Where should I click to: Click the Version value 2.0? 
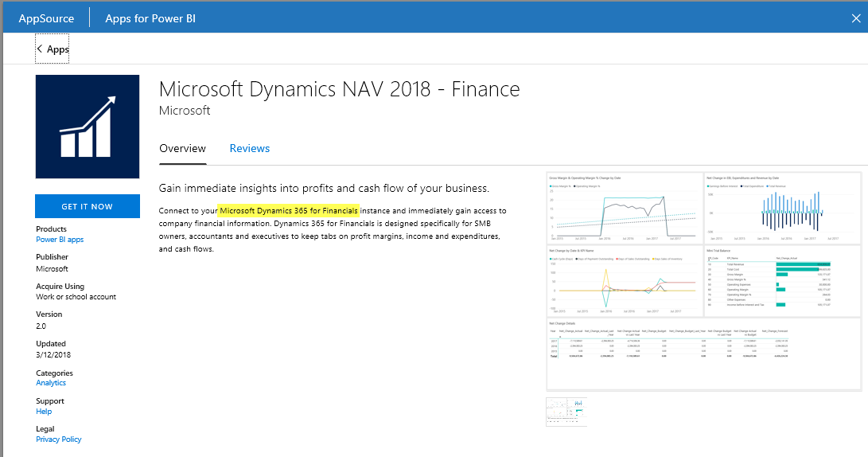[x=41, y=326]
